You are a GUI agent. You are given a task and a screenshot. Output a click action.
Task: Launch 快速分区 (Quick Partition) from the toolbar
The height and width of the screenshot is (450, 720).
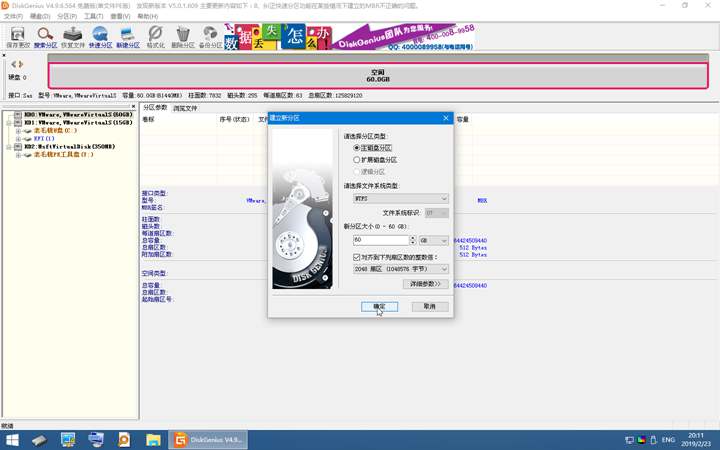tap(100, 37)
